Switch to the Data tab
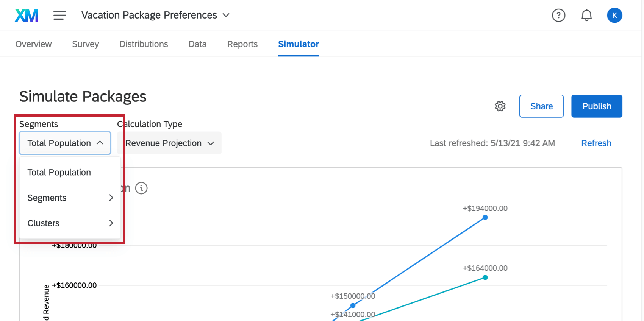This screenshot has height=321, width=644. coord(197,44)
